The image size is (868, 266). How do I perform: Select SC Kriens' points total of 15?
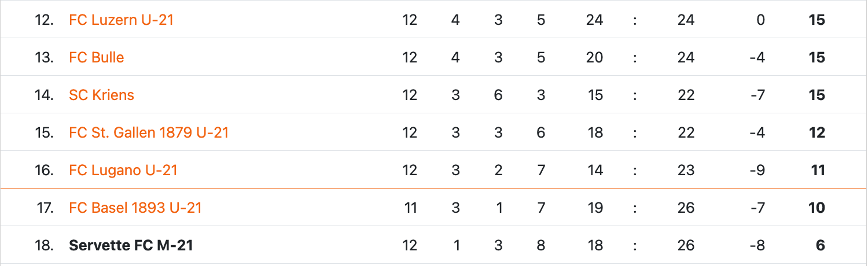816,95
